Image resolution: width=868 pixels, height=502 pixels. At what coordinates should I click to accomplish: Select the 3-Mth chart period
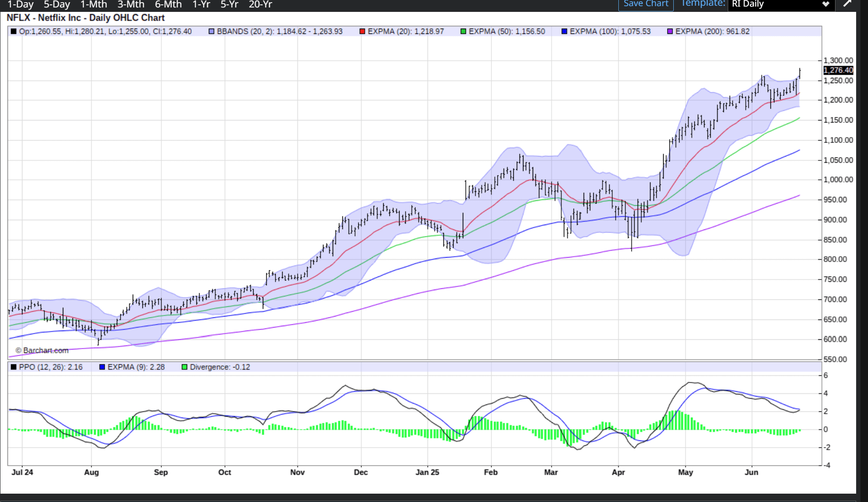tap(131, 4)
